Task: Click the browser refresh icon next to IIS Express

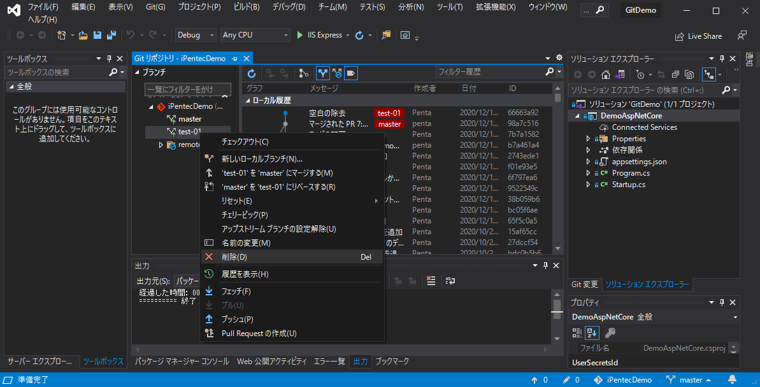Action: coord(359,35)
